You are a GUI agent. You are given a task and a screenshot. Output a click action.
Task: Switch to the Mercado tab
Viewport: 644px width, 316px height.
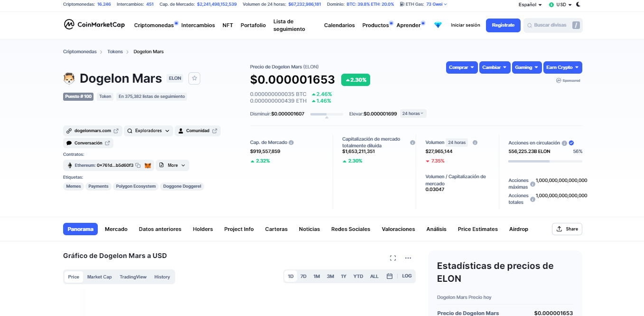(x=116, y=229)
